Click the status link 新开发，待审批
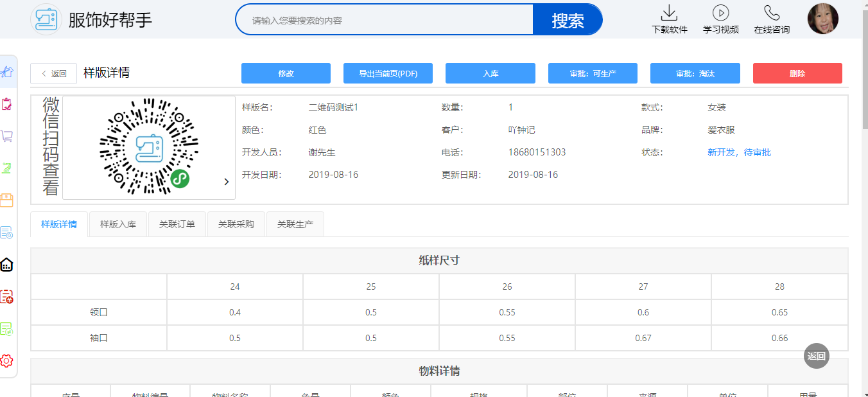 [x=739, y=152]
